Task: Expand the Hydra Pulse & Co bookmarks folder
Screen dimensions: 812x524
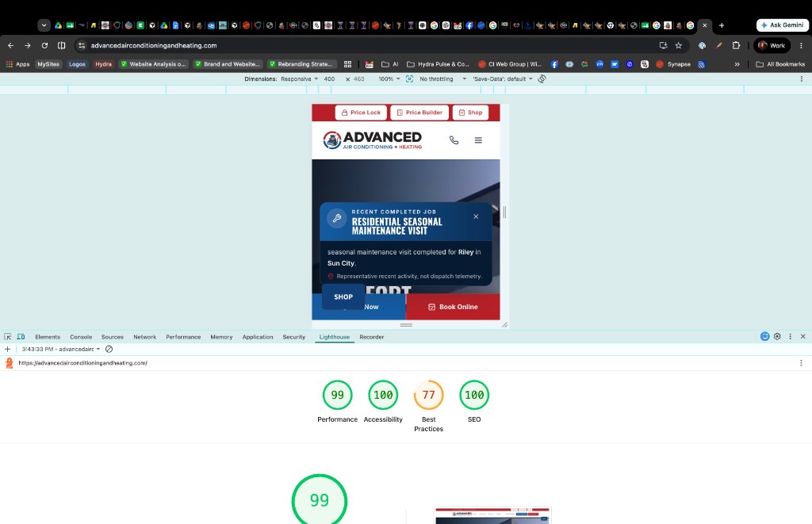Action: (x=438, y=64)
